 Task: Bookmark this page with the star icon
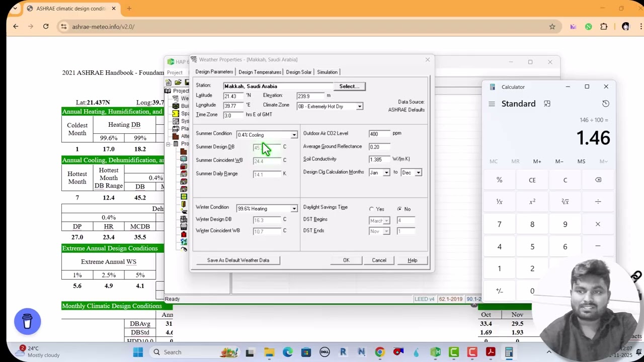coord(552,27)
